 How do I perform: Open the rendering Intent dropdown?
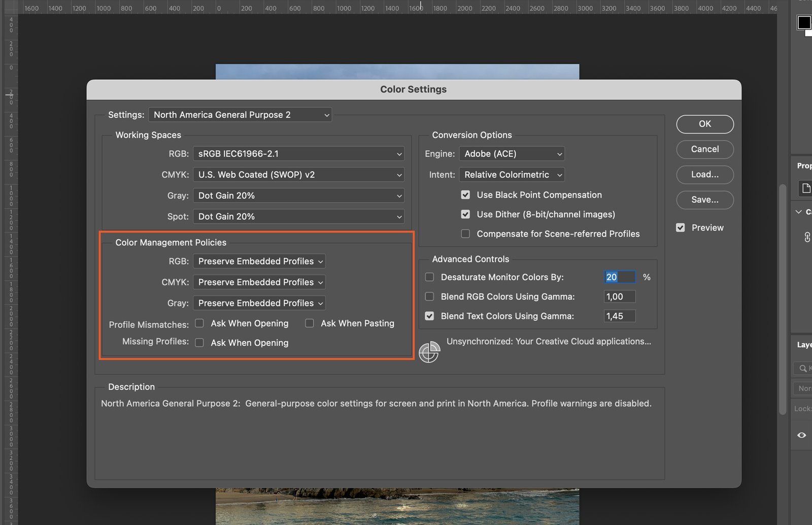tap(511, 175)
